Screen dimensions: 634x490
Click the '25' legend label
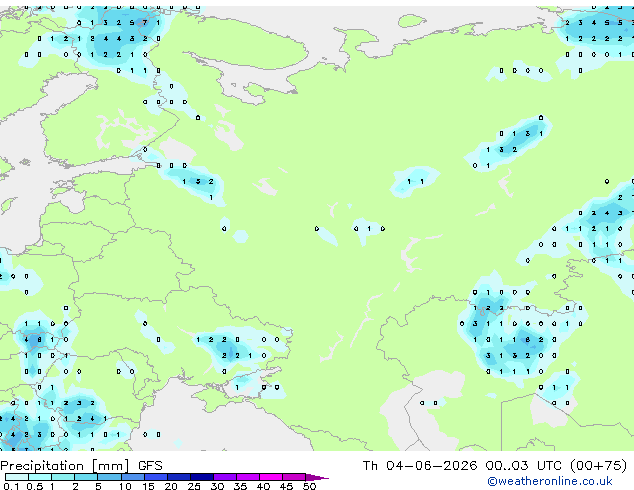coord(194,486)
